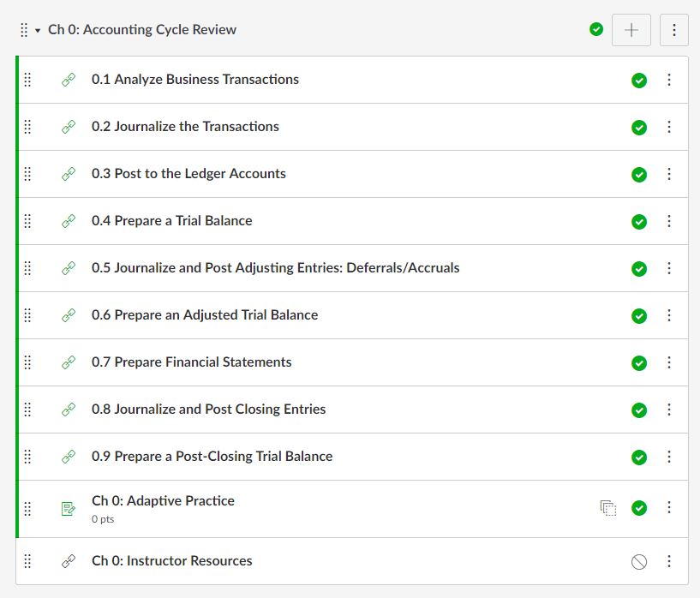
Task: Open the kebab menu for 0.6 Prepare an Adjusted Trial Balance
Action: tap(669, 315)
